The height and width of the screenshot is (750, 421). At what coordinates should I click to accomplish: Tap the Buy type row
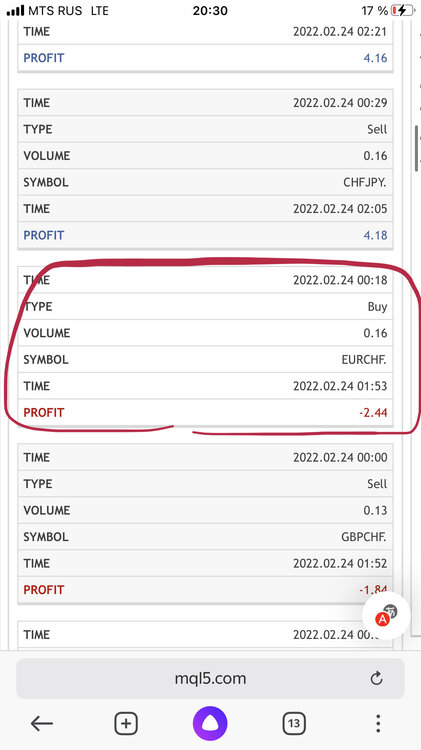pyautogui.click(x=205, y=307)
